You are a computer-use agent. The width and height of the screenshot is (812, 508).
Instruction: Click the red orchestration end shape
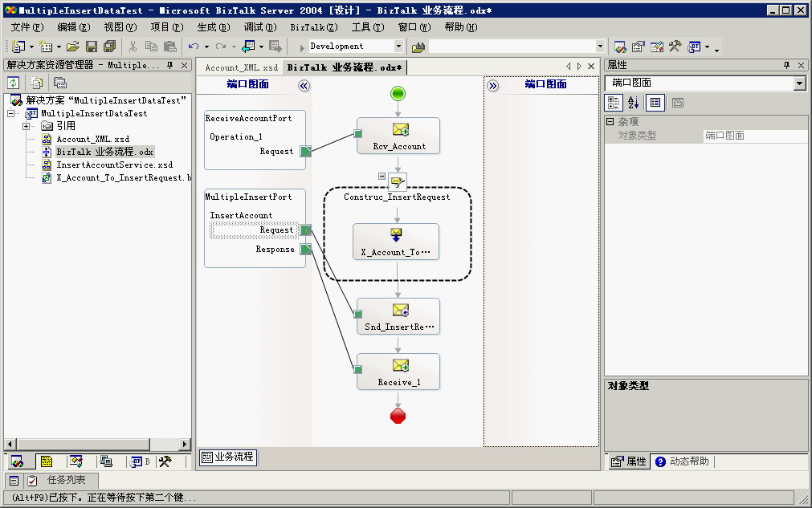398,416
